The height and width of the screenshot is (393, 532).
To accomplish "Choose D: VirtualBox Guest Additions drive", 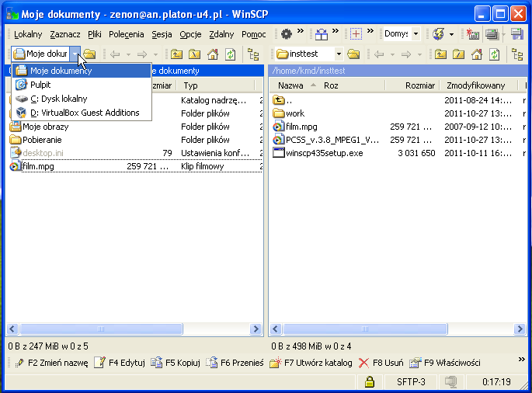I will click(x=82, y=113).
